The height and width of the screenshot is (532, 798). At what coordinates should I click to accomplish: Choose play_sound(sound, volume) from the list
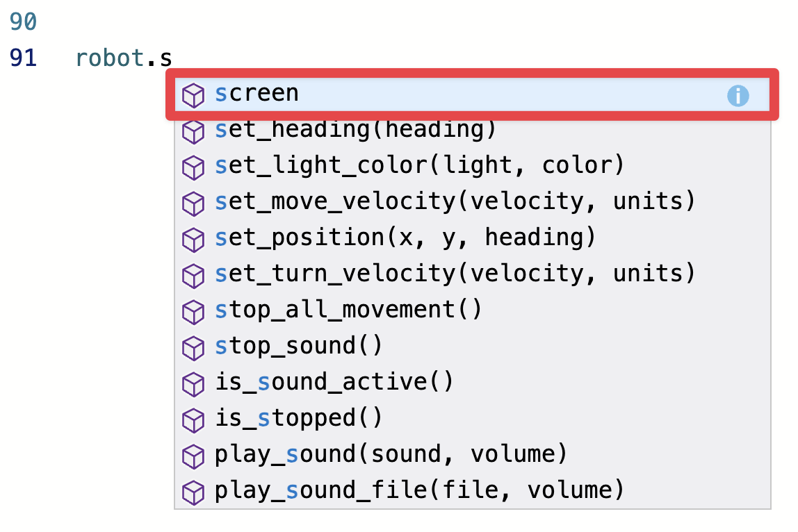[391, 455]
